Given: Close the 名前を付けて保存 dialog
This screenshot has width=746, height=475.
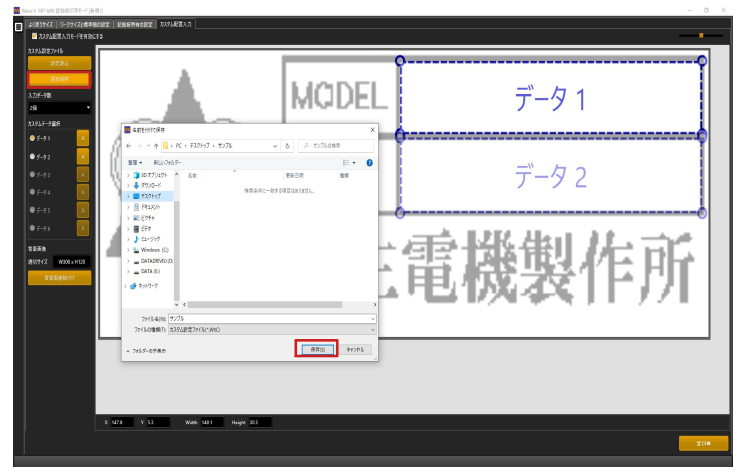Looking at the screenshot, I should coord(373,129).
